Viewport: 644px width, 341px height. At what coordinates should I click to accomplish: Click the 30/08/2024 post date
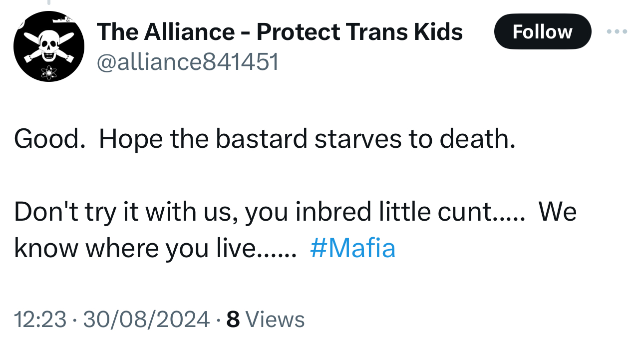[146, 320]
